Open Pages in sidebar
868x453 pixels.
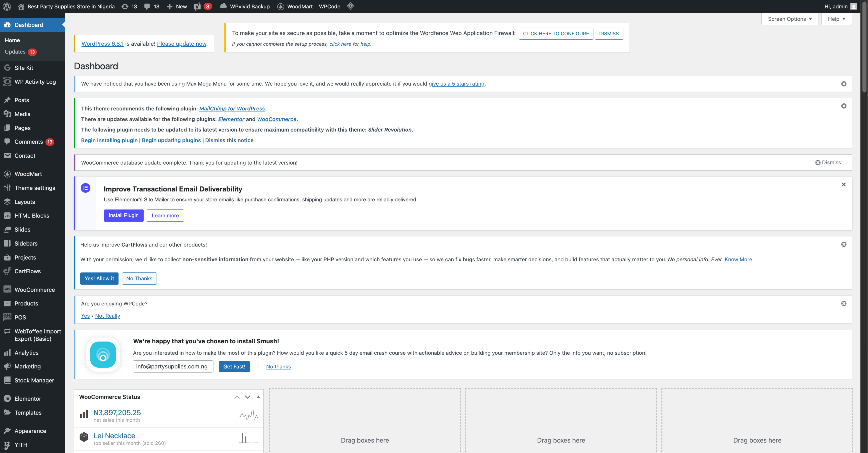tap(32, 128)
